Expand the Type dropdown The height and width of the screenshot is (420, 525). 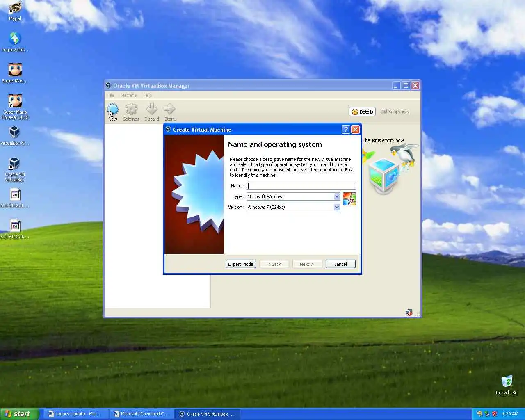pos(337,196)
